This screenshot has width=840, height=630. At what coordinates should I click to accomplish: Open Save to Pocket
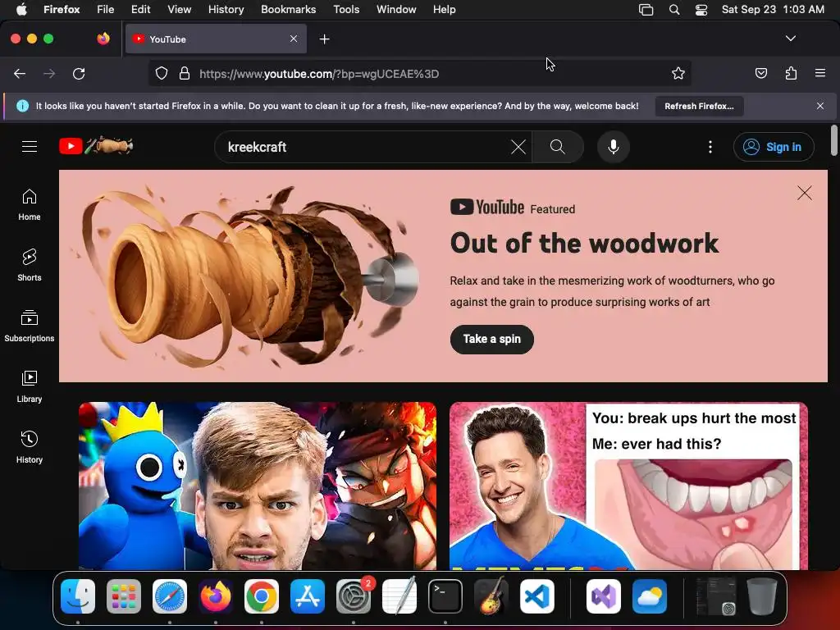point(760,73)
